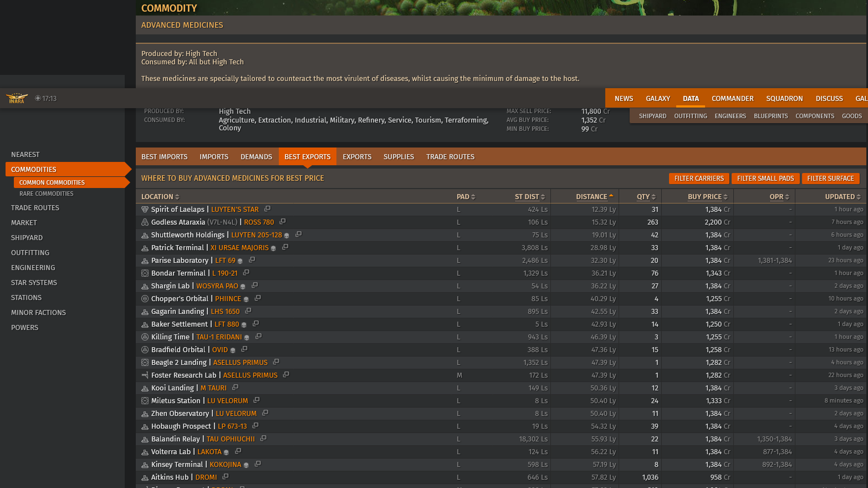Switch to the Imports tab
Screen dimensions: 868x488
click(214, 157)
